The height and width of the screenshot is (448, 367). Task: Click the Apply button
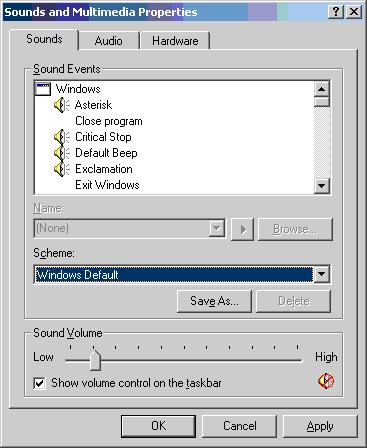click(320, 426)
